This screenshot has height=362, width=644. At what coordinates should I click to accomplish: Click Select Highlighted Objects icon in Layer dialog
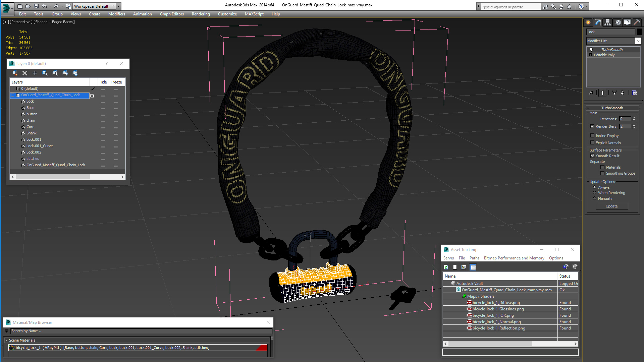pyautogui.click(x=45, y=73)
